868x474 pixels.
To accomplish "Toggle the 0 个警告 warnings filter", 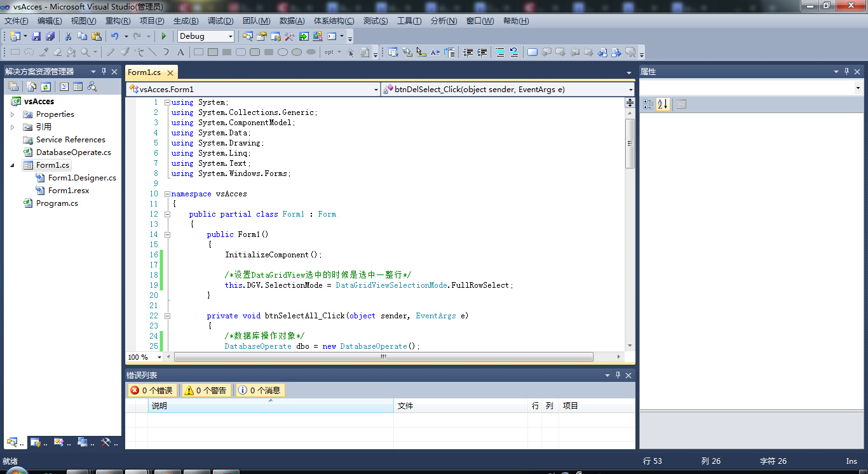I will coord(205,390).
